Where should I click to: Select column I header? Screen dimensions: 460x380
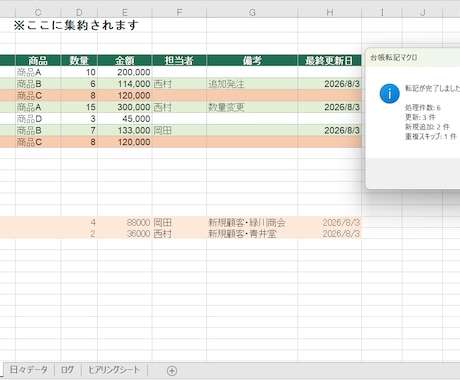click(x=382, y=12)
